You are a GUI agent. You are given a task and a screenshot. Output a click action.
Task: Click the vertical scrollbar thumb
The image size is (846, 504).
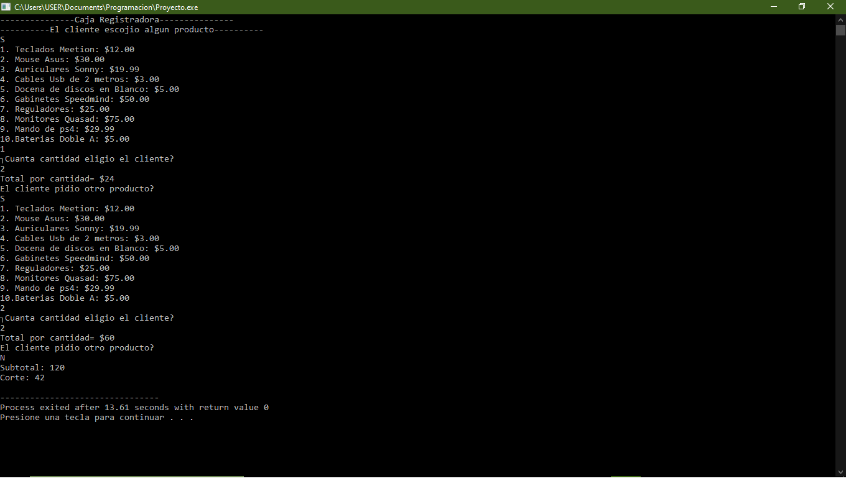pos(840,30)
